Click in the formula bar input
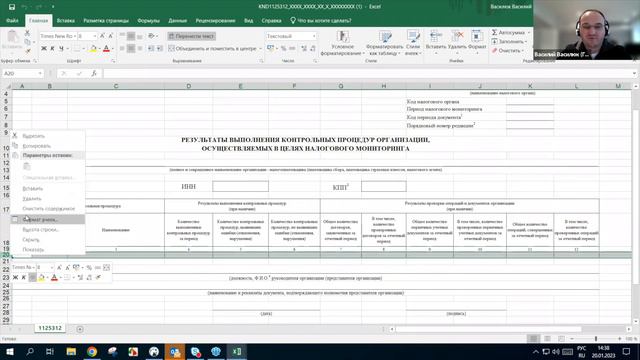 click(x=367, y=73)
